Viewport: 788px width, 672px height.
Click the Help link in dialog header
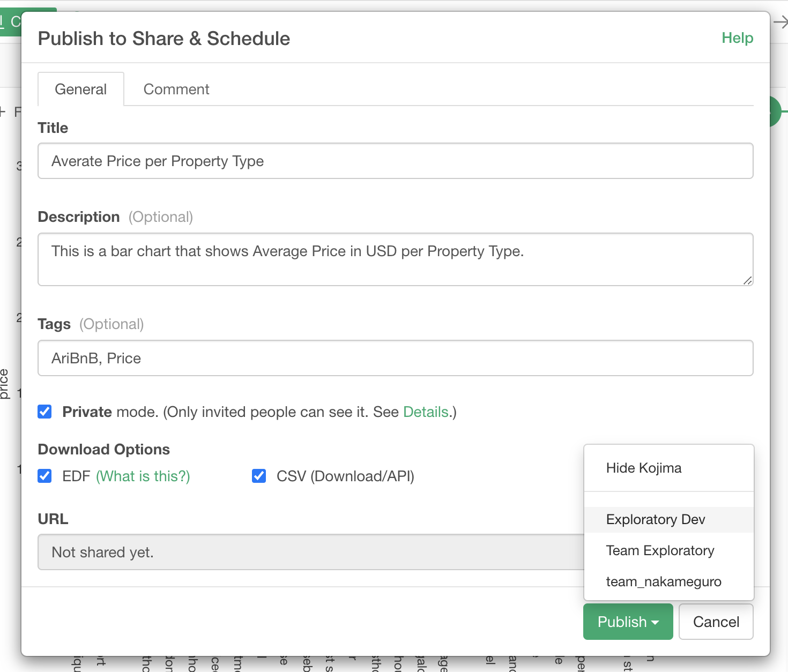737,38
